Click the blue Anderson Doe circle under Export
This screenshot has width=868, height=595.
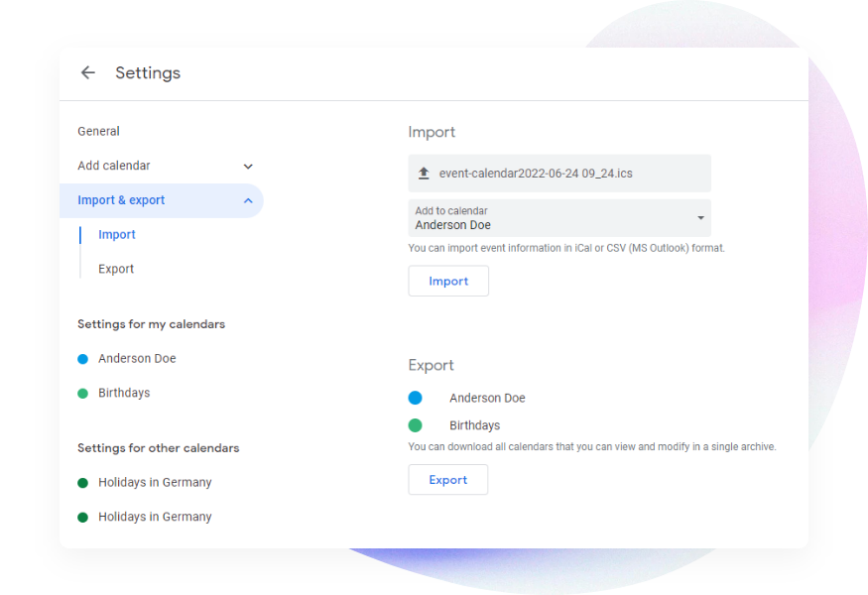(415, 398)
